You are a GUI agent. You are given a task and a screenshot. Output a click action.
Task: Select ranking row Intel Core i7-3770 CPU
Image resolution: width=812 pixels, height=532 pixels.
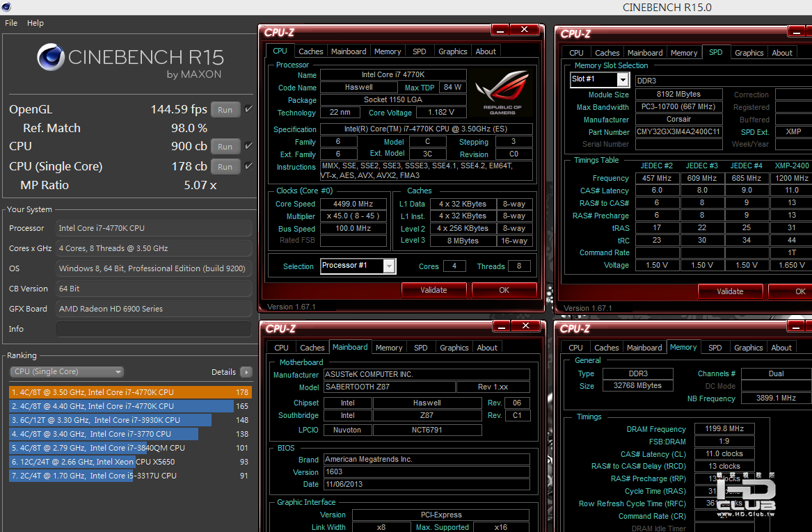(x=129, y=434)
